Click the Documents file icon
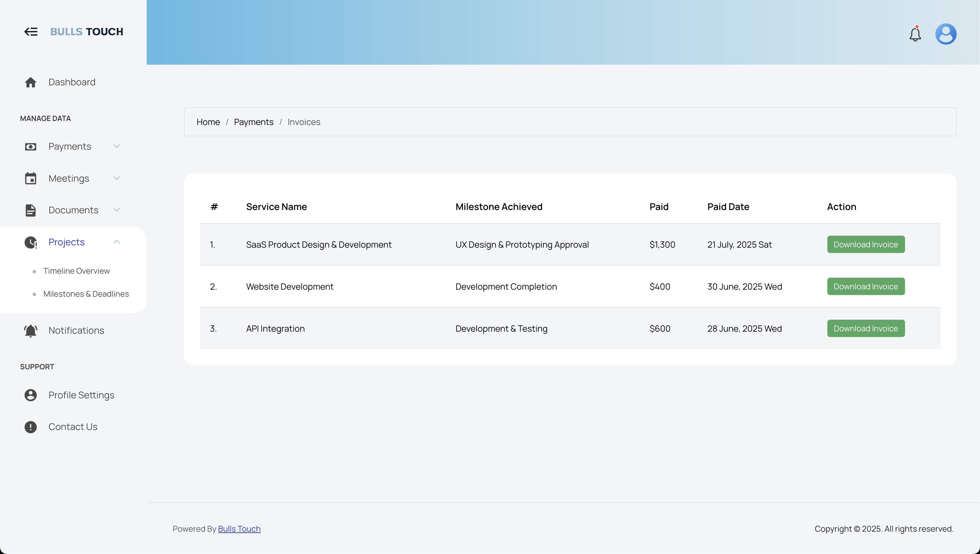This screenshot has width=980, height=554. coord(30,210)
